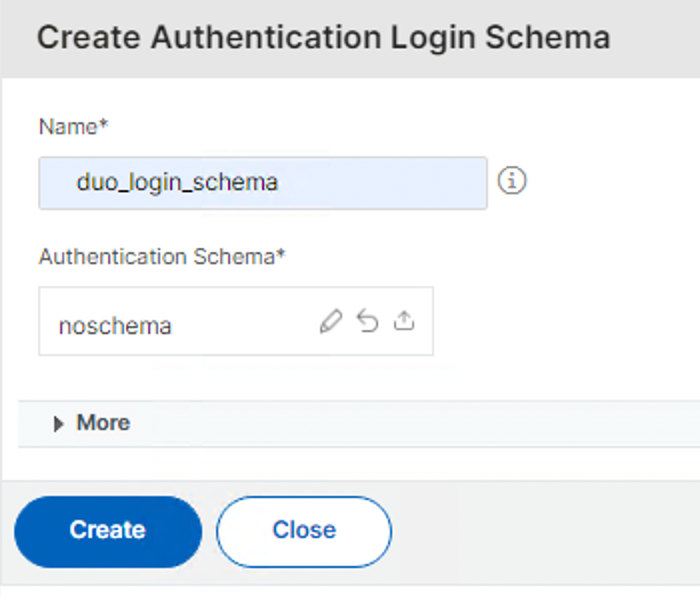Click the More label text
The height and width of the screenshot is (596, 700).
[103, 423]
